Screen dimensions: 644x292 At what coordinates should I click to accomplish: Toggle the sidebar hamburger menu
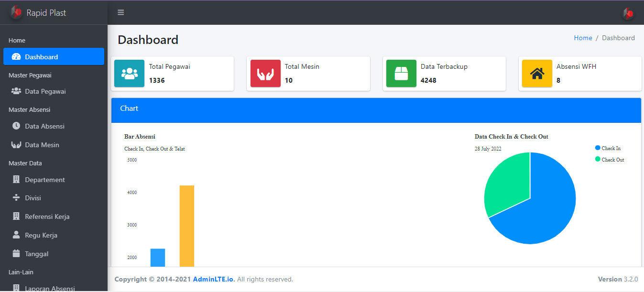tap(121, 12)
